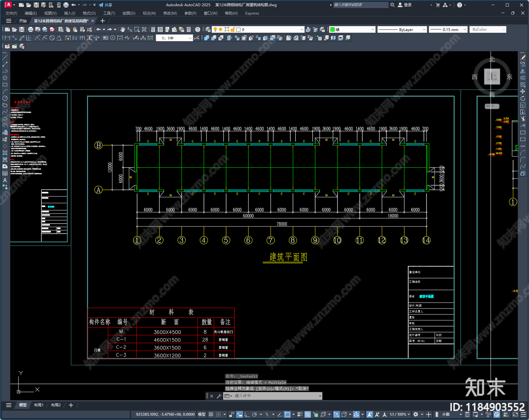Toggle polar tracking in status bar
529x420 pixels.
[x=255, y=414]
